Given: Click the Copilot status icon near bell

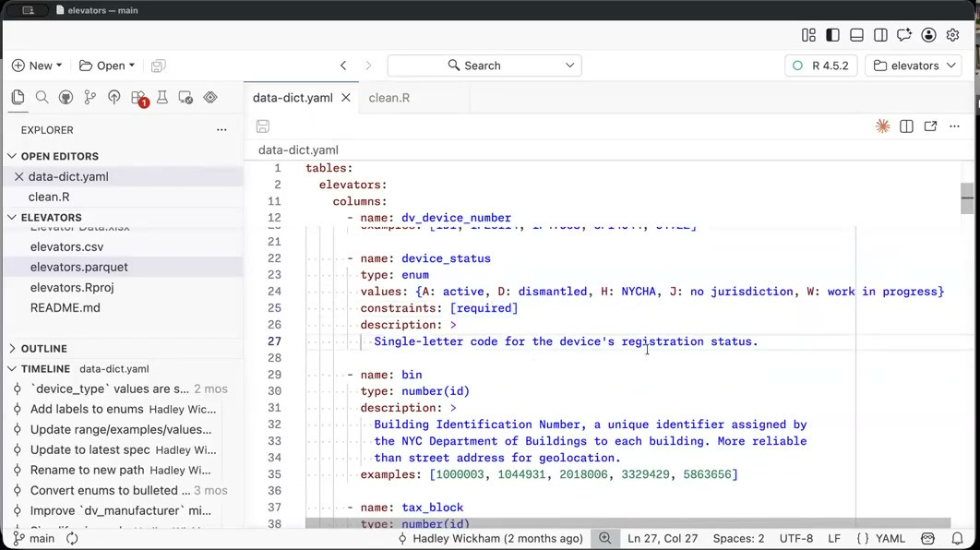Looking at the screenshot, I should (x=928, y=538).
